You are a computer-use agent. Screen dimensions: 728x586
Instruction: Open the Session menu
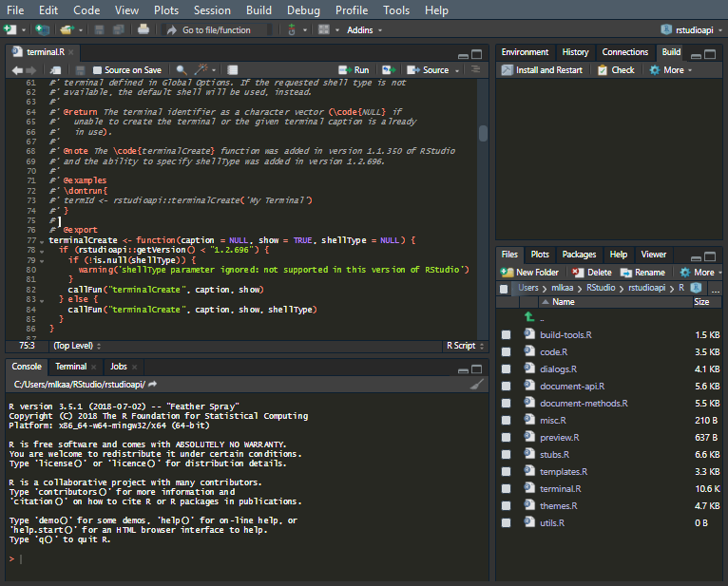coord(212,9)
